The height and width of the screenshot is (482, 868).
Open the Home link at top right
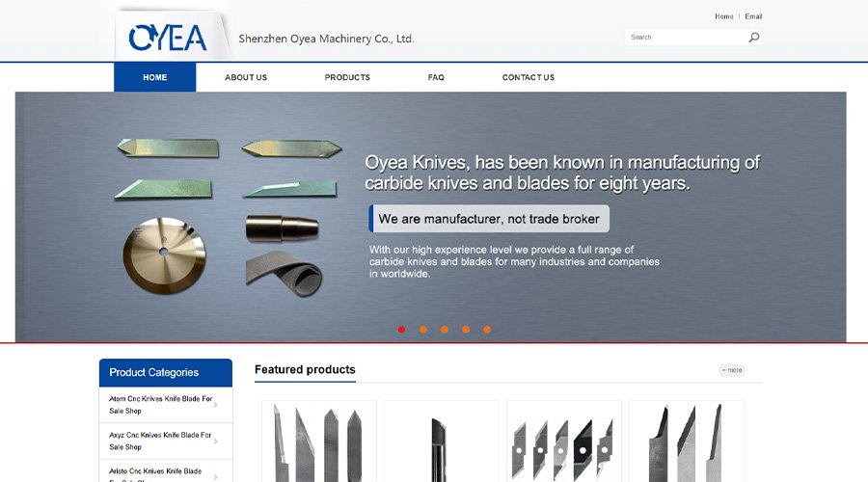tap(723, 16)
